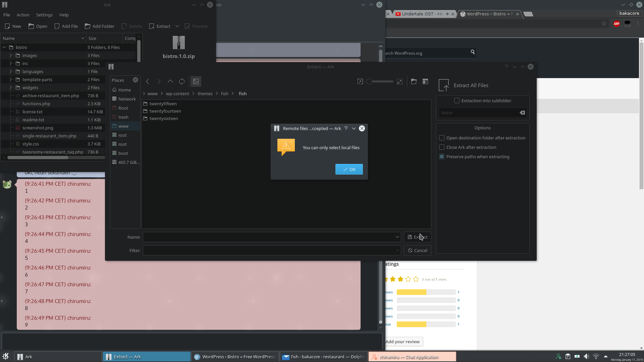The width and height of the screenshot is (644, 362).
Task: Click the volume icon in system tray
Action: (586, 356)
